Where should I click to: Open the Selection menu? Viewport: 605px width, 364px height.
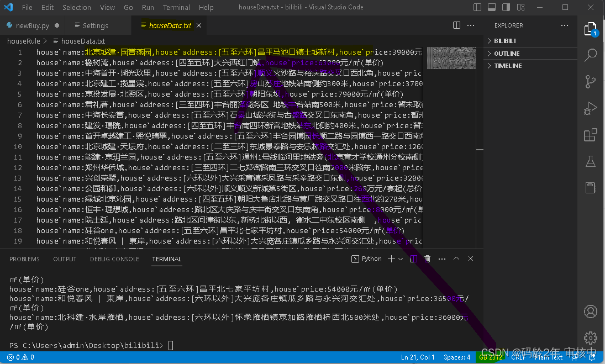point(77,7)
